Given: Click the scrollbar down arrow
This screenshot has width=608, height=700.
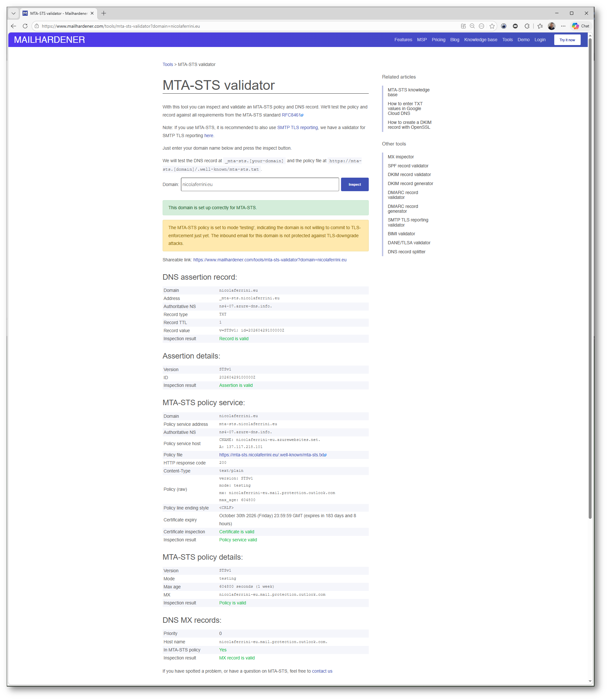Looking at the screenshot, I should pos(590,681).
